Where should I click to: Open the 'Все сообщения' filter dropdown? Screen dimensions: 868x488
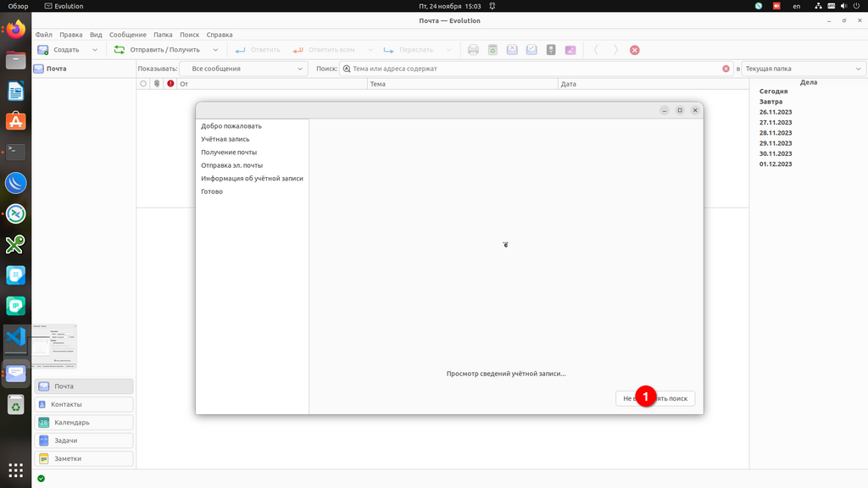243,69
